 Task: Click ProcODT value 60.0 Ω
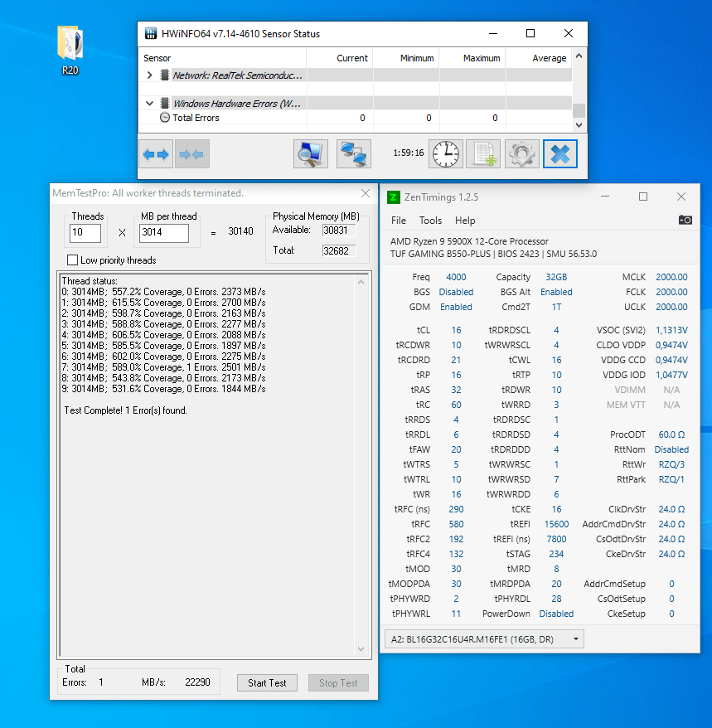(671, 434)
